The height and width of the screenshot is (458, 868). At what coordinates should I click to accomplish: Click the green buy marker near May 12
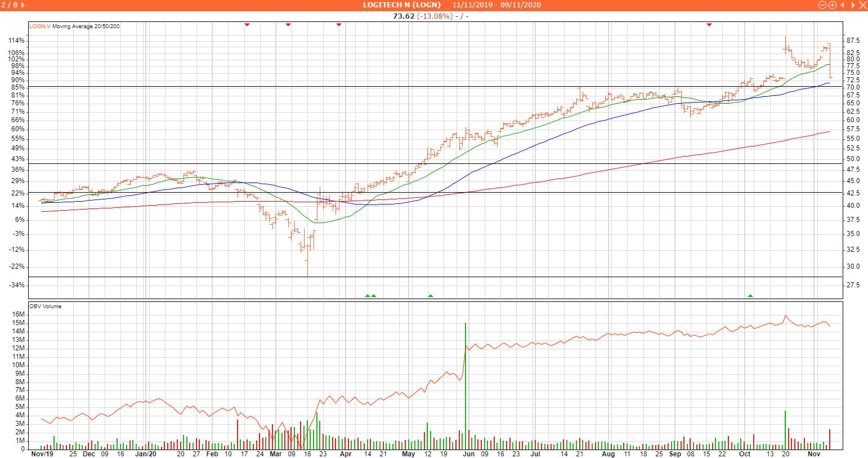tap(431, 296)
